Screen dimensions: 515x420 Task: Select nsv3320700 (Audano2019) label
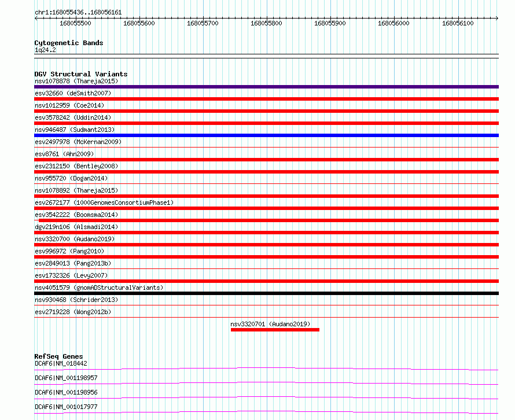[75, 239]
